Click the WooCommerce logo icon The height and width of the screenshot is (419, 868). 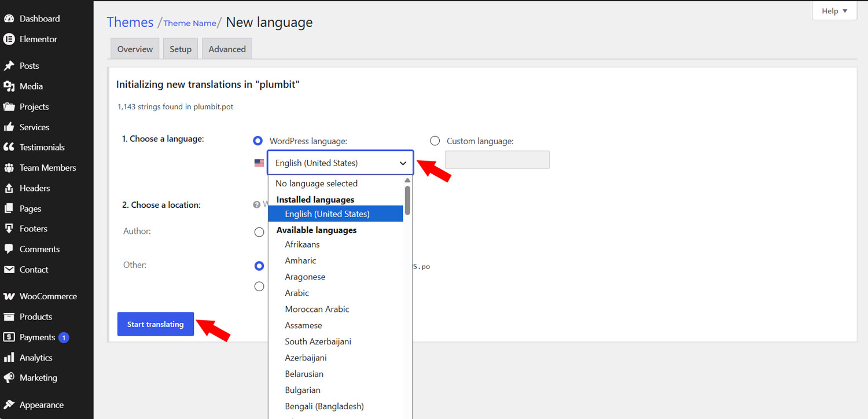coord(9,296)
